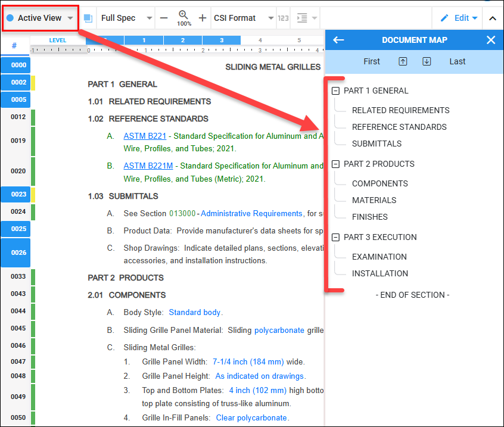Click END OF SECTION in Document Map

click(x=412, y=295)
